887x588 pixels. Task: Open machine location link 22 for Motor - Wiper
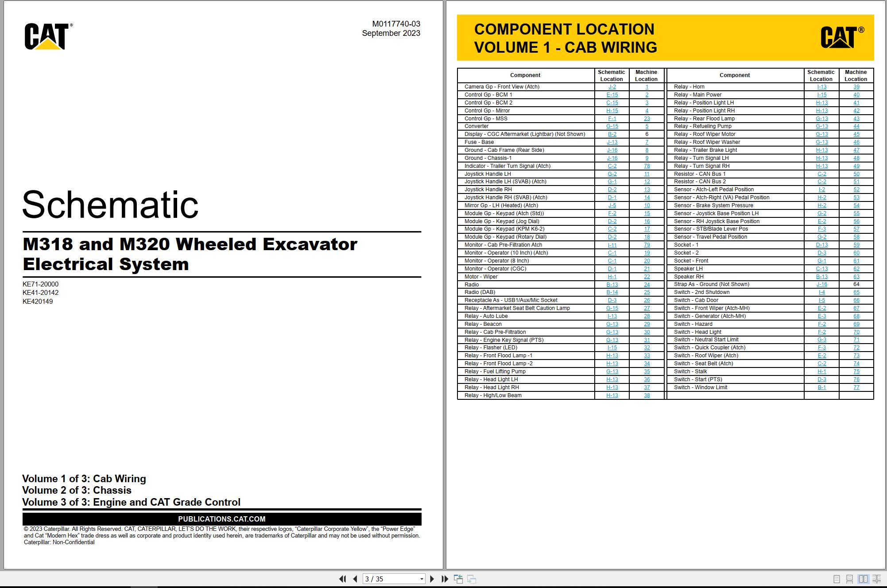(x=647, y=277)
